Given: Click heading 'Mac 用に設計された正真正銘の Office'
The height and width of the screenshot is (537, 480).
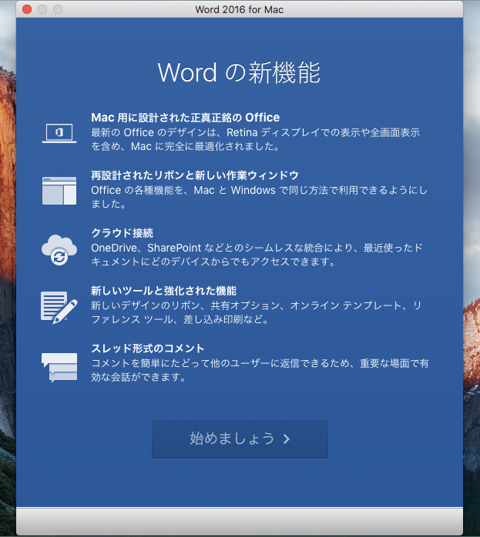Looking at the screenshot, I should tap(185, 118).
